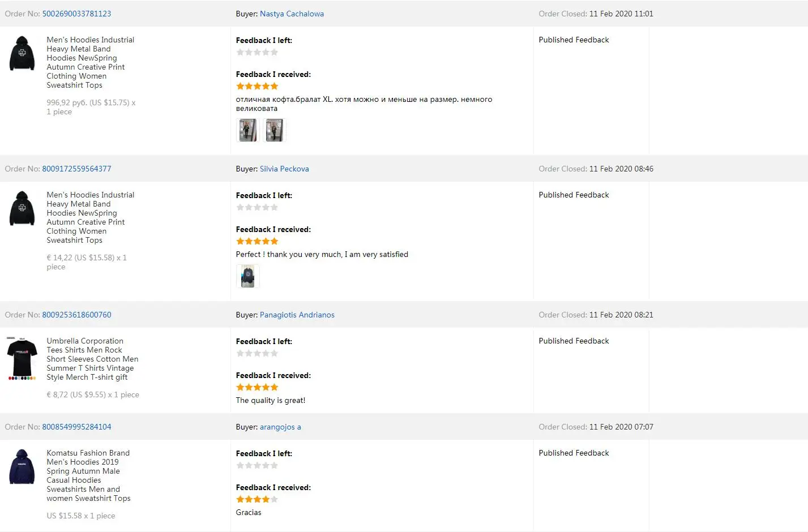
Task: Open order number 5002690033781123
Action: coord(76,14)
